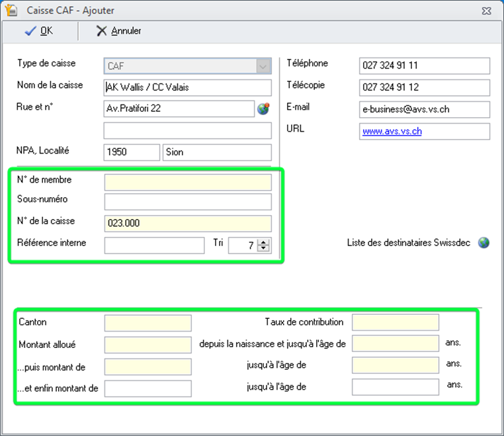Confirm with the OK checkmark button

pos(38,31)
